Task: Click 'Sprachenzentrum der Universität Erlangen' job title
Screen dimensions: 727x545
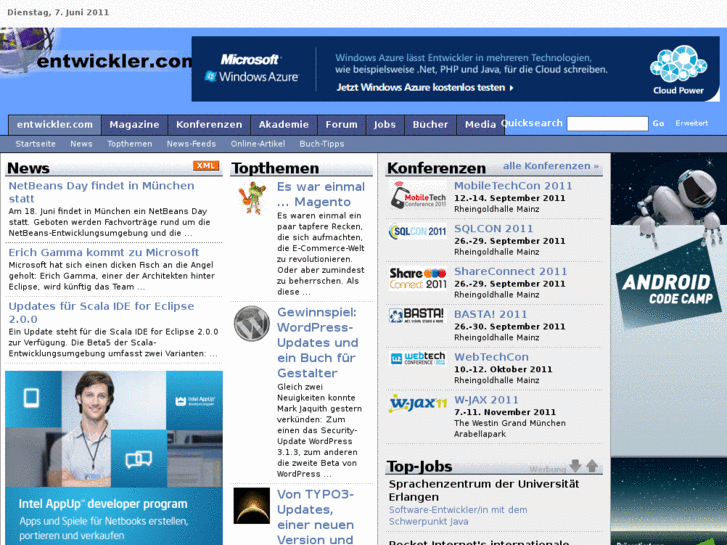Action: pos(484,490)
